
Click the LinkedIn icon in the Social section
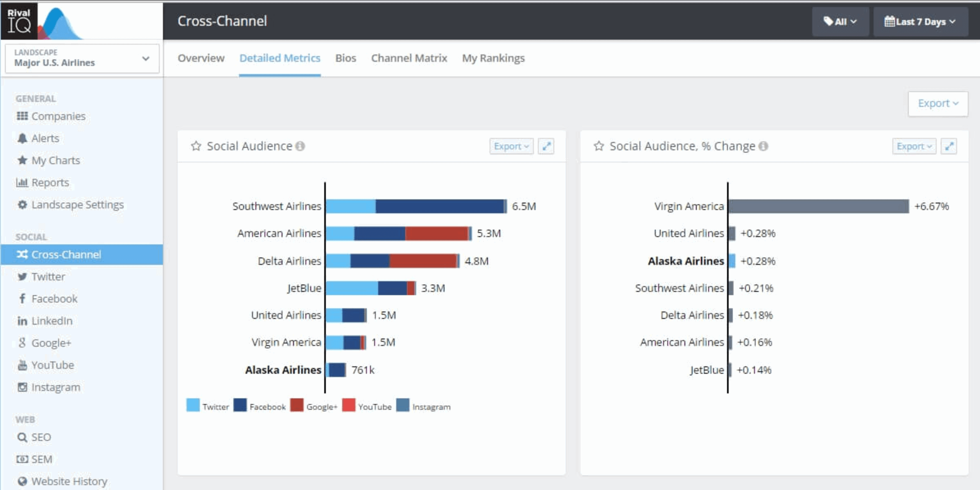[23, 321]
